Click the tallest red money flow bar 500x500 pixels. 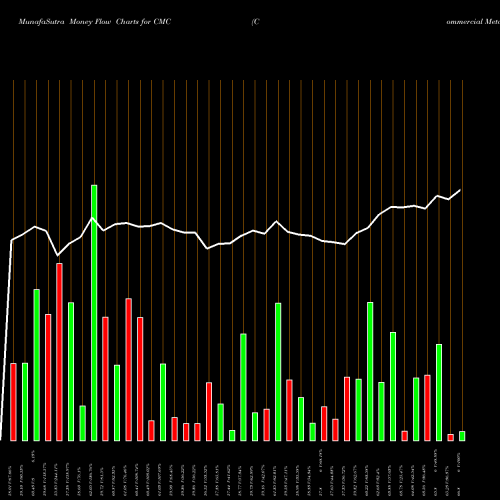[60, 352]
